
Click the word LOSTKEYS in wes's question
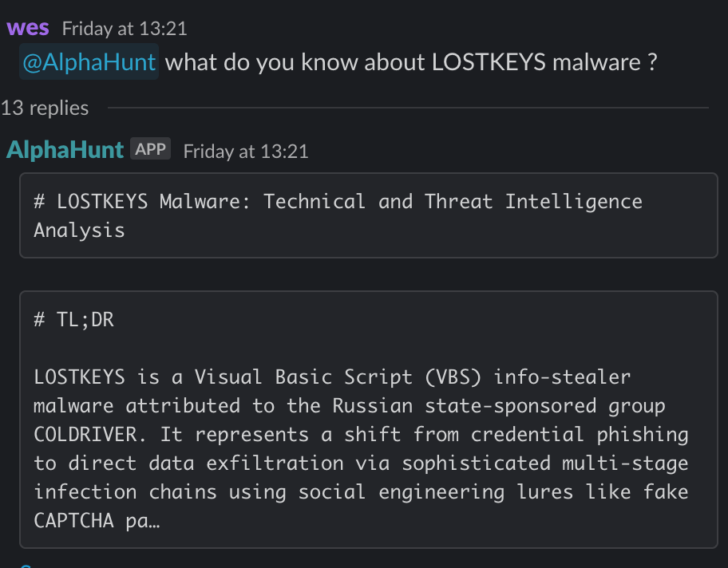[x=489, y=62]
